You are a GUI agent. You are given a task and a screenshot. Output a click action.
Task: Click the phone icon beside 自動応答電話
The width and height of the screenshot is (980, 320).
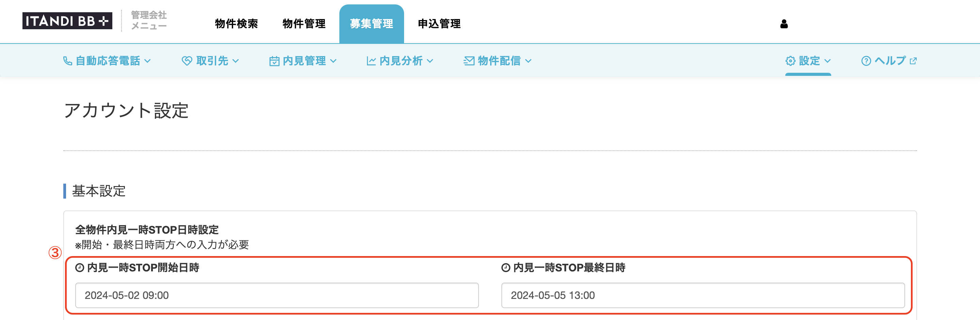(67, 61)
